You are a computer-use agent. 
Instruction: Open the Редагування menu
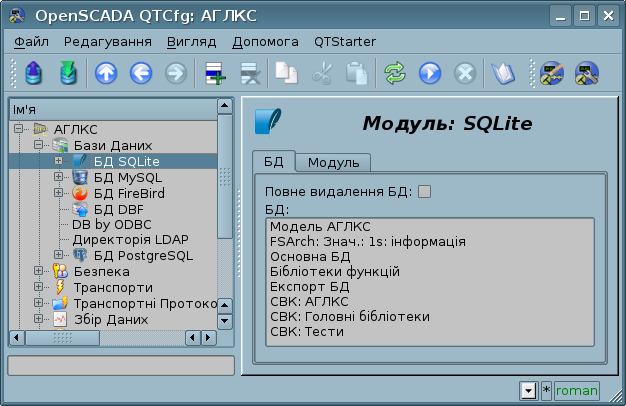click(107, 42)
